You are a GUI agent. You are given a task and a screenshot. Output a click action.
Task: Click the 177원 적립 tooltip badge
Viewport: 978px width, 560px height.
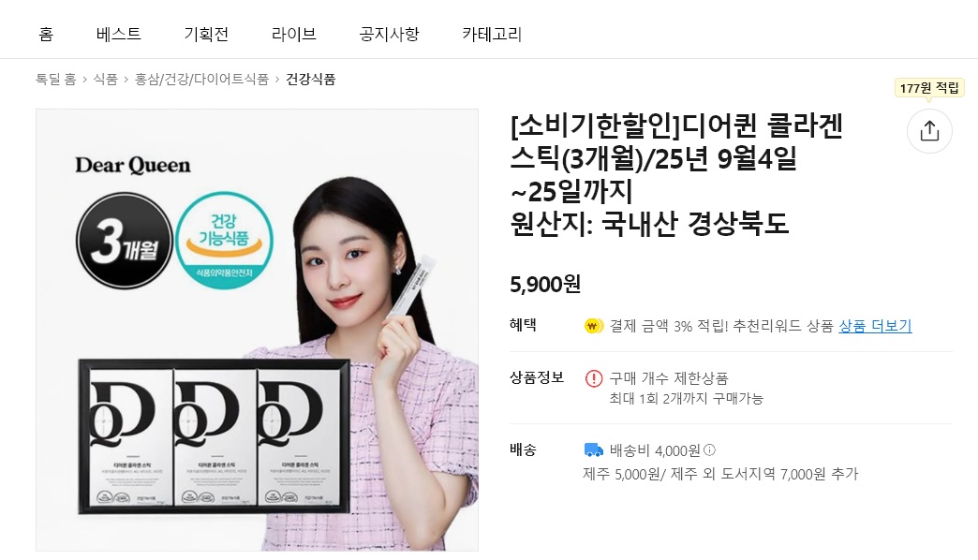click(929, 88)
